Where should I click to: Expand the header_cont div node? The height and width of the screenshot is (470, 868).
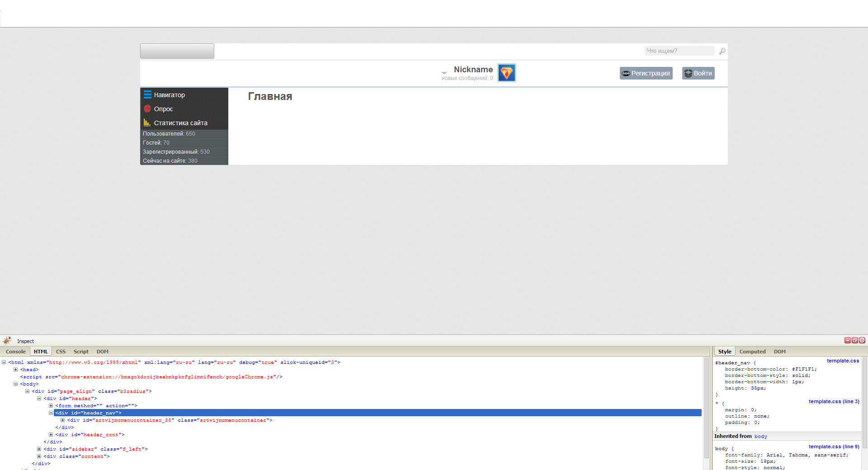[x=51, y=435]
